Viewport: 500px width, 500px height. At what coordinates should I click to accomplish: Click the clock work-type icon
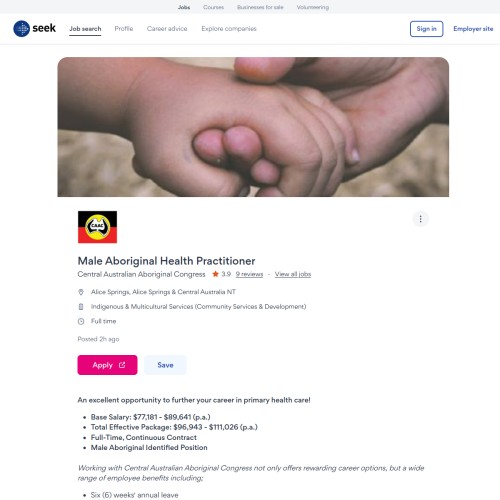coord(81,321)
